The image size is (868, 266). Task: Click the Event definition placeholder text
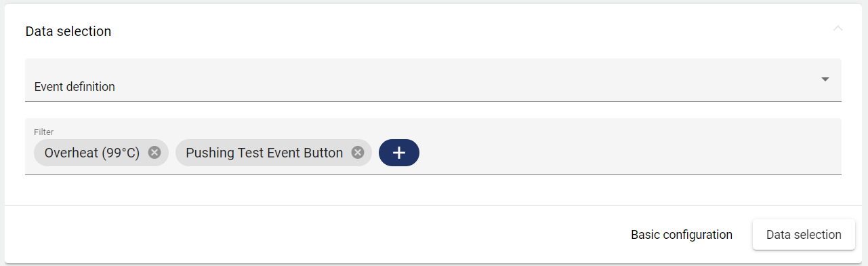click(x=75, y=87)
